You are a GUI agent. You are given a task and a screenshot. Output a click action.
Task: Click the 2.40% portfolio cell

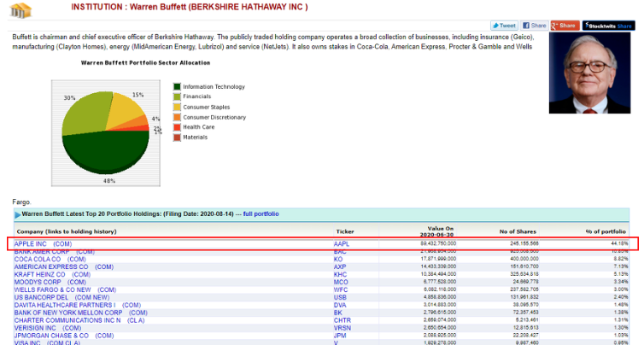(x=621, y=297)
